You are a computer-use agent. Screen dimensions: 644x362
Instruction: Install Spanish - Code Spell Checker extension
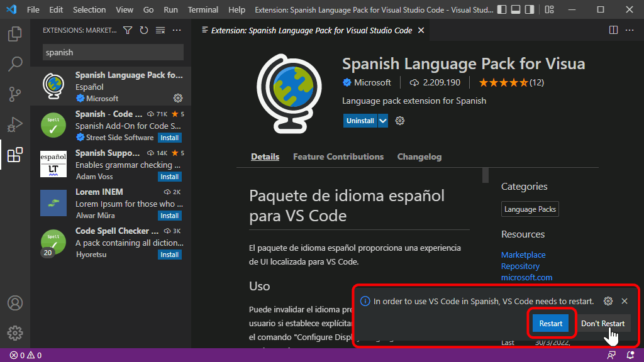(170, 138)
